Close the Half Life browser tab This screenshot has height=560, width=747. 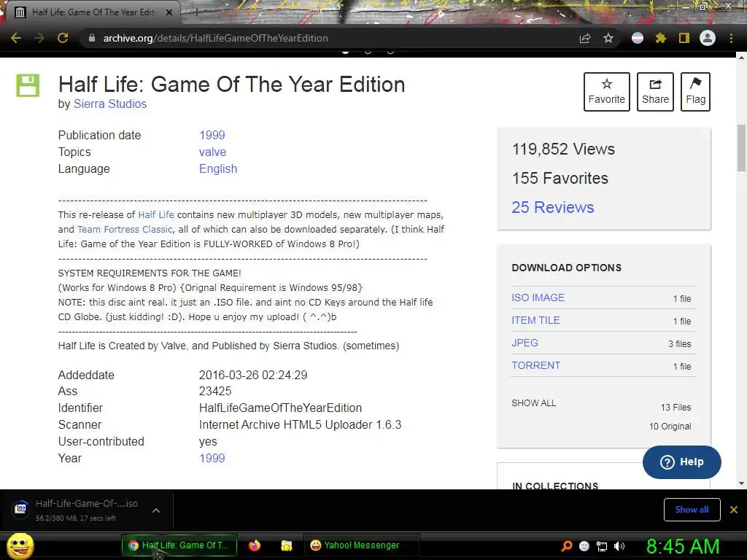[x=169, y=12]
